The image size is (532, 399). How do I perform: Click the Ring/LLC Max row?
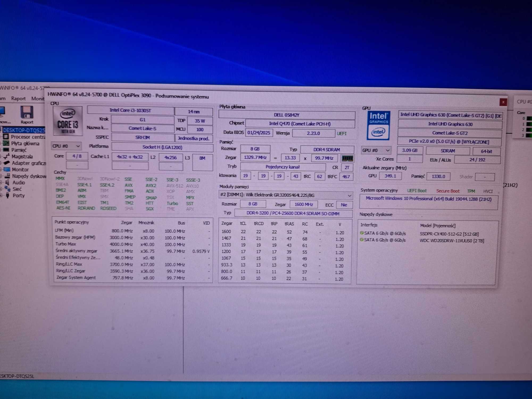pyautogui.click(x=133, y=264)
